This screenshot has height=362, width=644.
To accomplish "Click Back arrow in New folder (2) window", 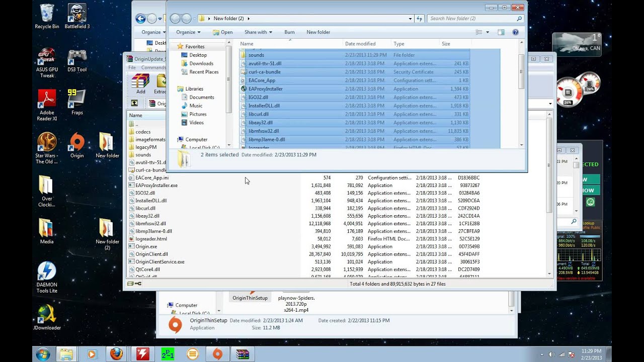I will [175, 19].
